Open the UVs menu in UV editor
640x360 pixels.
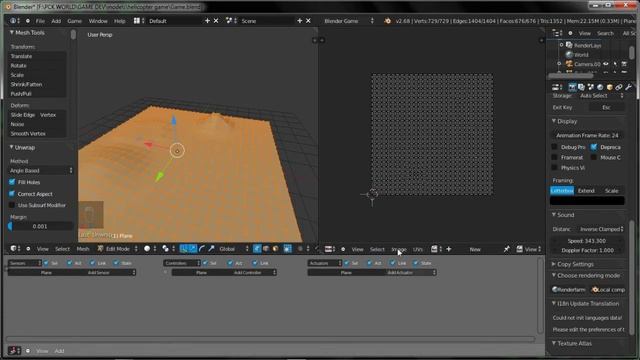418,249
